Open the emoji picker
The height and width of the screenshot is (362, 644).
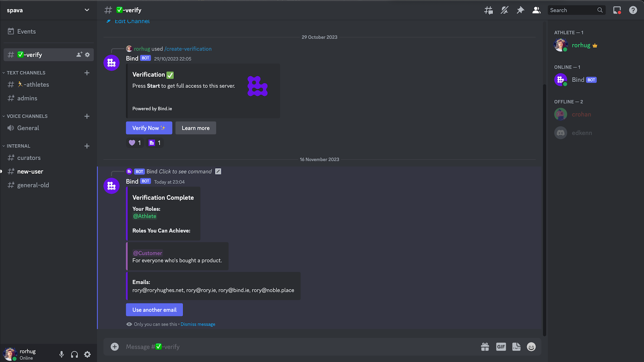pyautogui.click(x=531, y=347)
